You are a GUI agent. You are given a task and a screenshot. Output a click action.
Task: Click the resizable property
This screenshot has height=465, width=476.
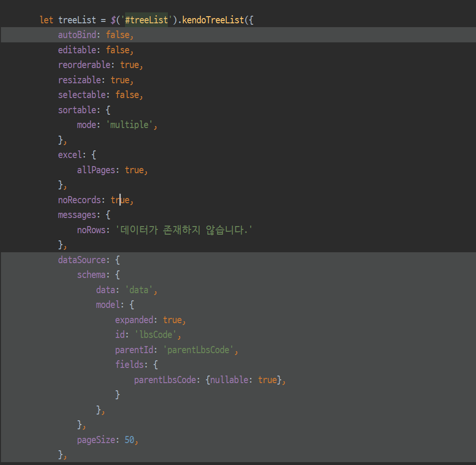[x=79, y=80]
